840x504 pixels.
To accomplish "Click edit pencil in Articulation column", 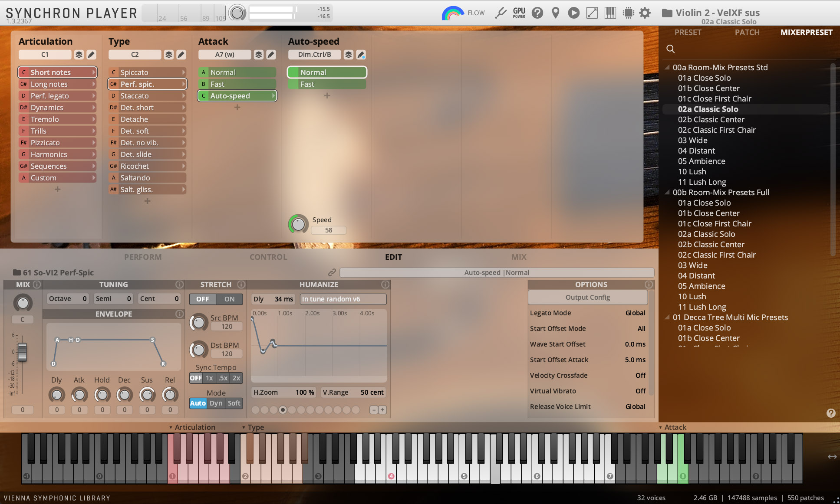I will tap(91, 55).
